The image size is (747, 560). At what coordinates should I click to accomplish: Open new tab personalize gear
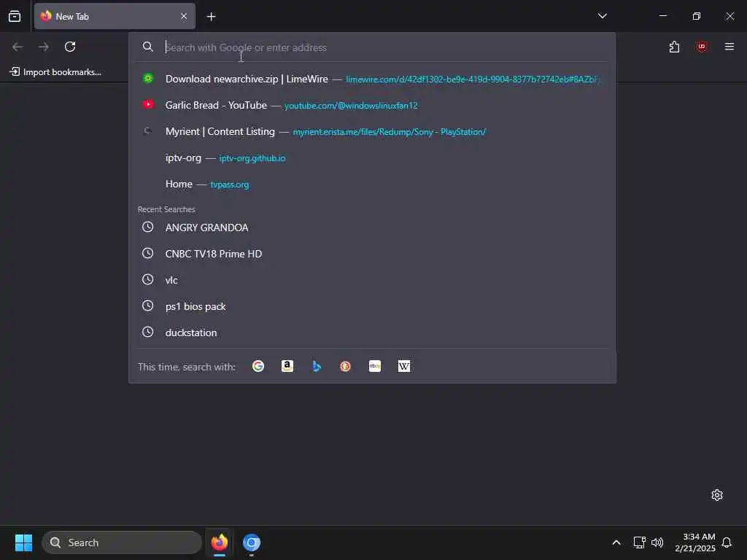click(717, 495)
